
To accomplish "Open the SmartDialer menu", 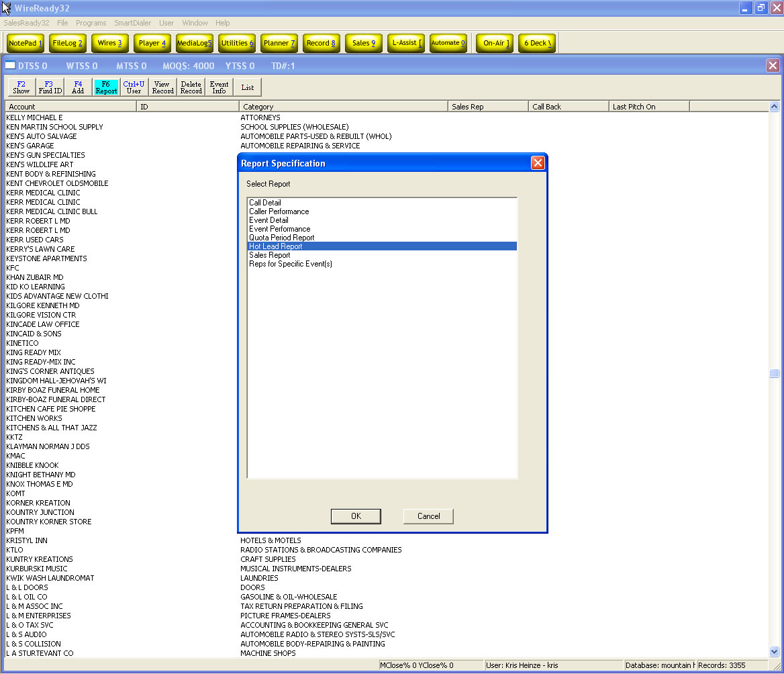I will pyautogui.click(x=132, y=23).
